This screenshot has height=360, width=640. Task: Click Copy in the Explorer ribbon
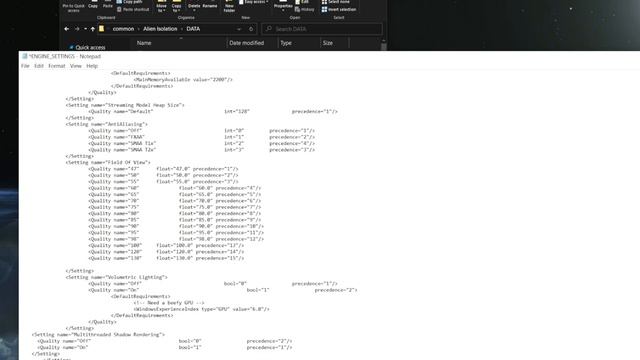tap(93, 4)
